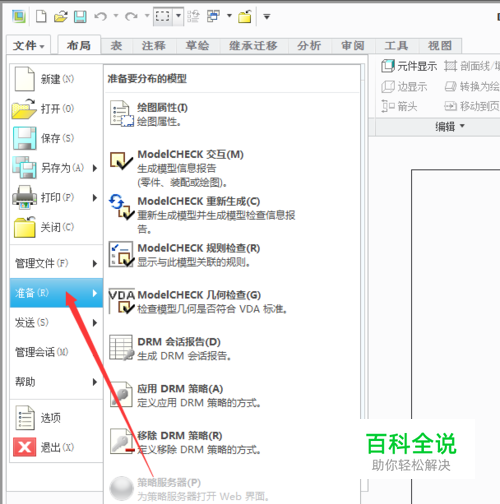Select 新建(N) in file menu
The image size is (500, 504).
point(56,79)
